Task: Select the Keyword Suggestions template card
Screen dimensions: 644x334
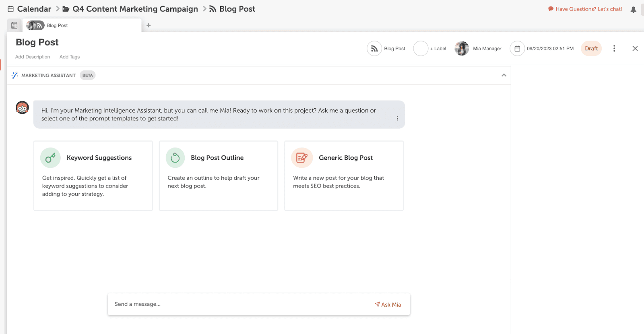Action: click(x=93, y=175)
